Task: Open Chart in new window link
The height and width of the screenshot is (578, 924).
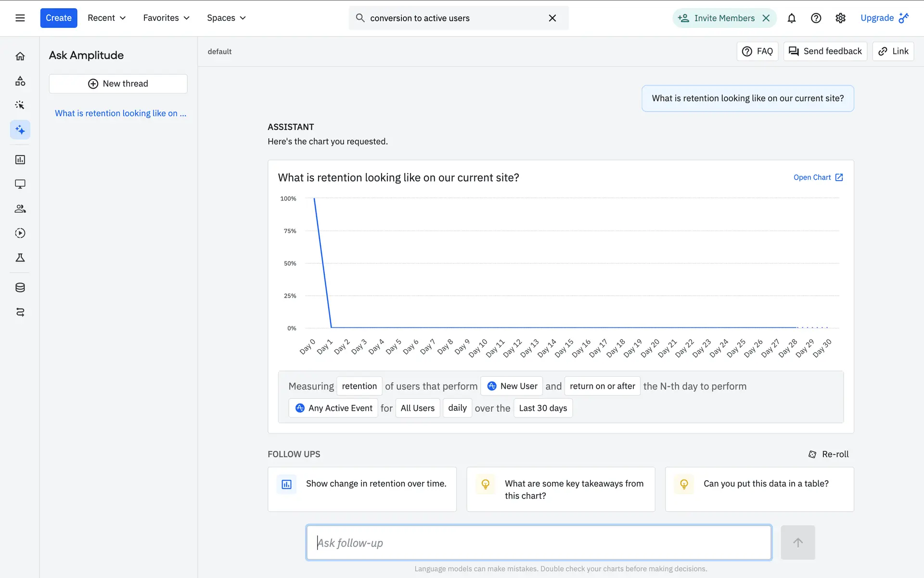Action: (818, 177)
